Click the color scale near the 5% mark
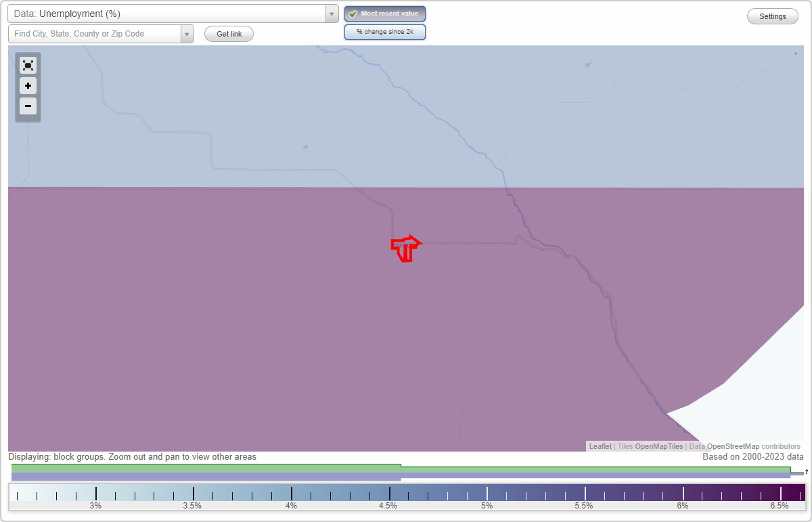 tap(486, 492)
